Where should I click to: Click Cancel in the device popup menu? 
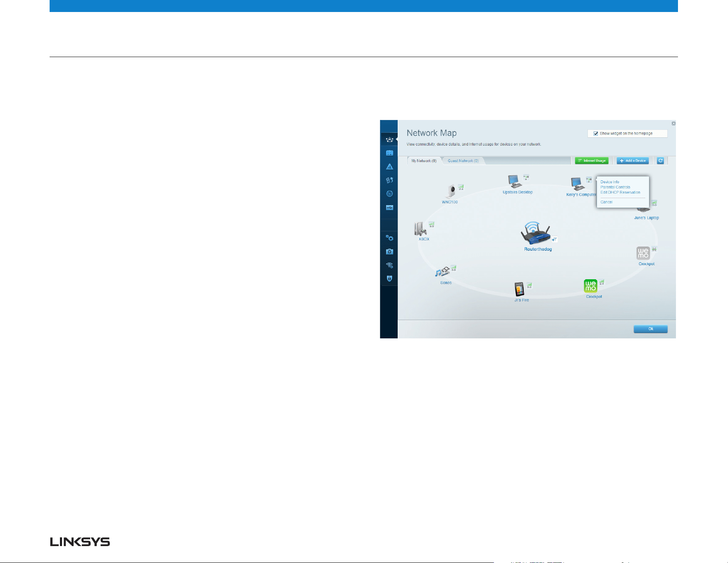click(606, 202)
